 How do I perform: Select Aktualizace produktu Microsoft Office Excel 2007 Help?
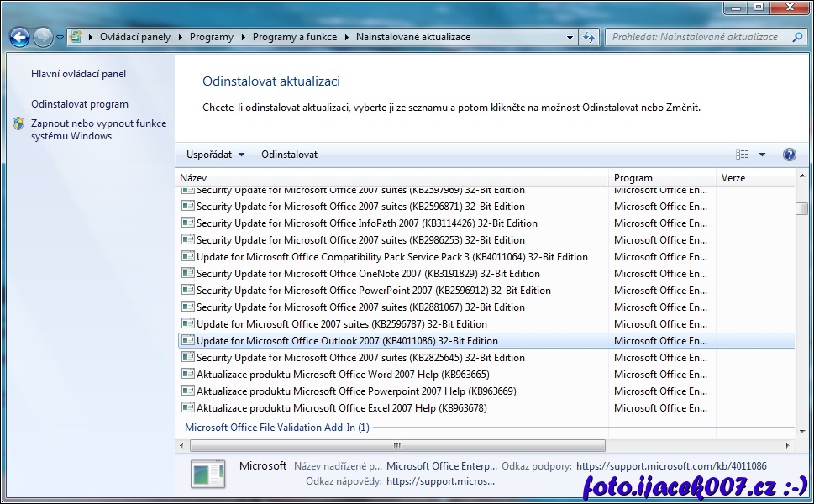[341, 408]
